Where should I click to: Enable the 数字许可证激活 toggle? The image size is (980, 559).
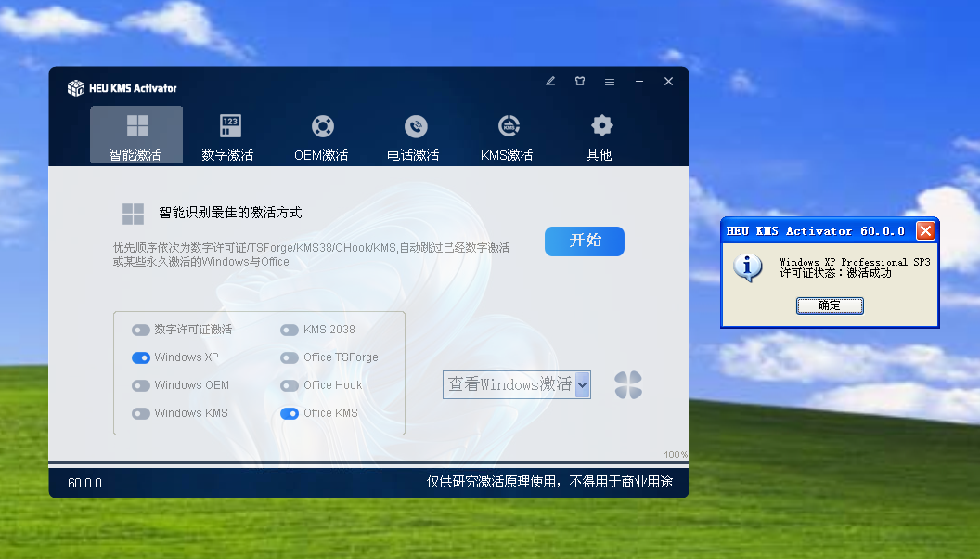pos(142,330)
